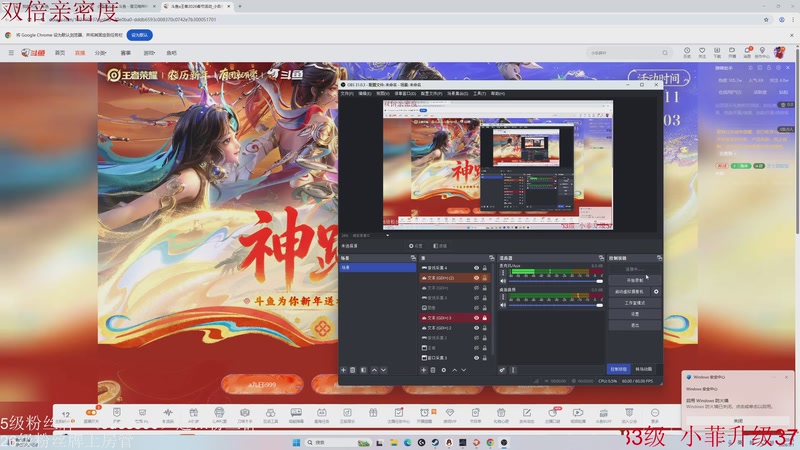The width and height of the screenshot is (800, 450).
Task: Open Douyu 关注 heart icon
Action: point(702,51)
